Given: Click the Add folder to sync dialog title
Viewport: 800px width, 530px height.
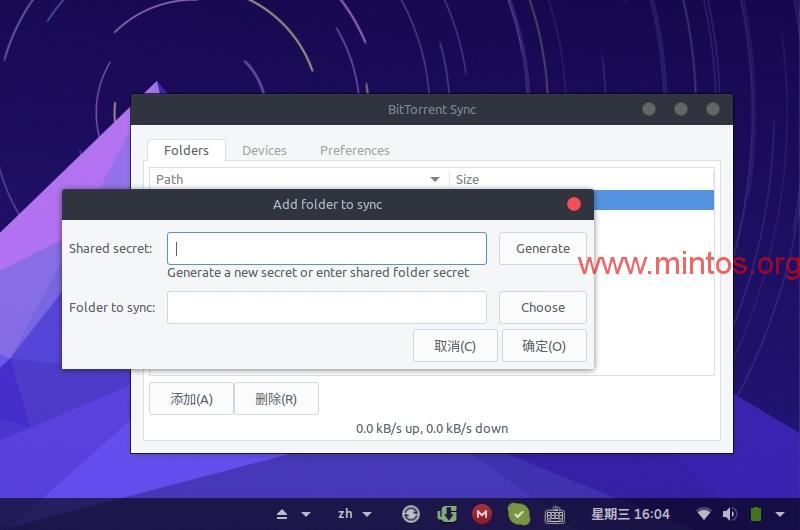Looking at the screenshot, I should pos(328,205).
